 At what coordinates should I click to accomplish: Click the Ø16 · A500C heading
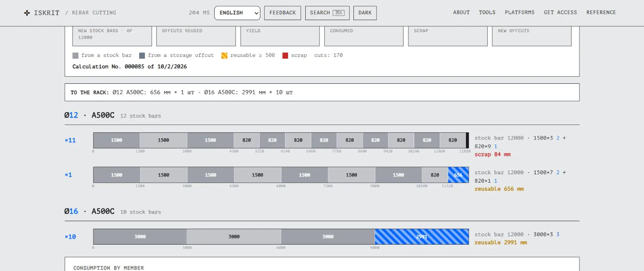89,211
